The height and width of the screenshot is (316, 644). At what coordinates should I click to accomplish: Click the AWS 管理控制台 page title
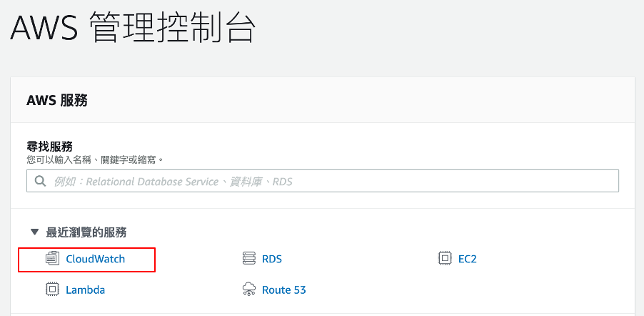[x=133, y=28]
